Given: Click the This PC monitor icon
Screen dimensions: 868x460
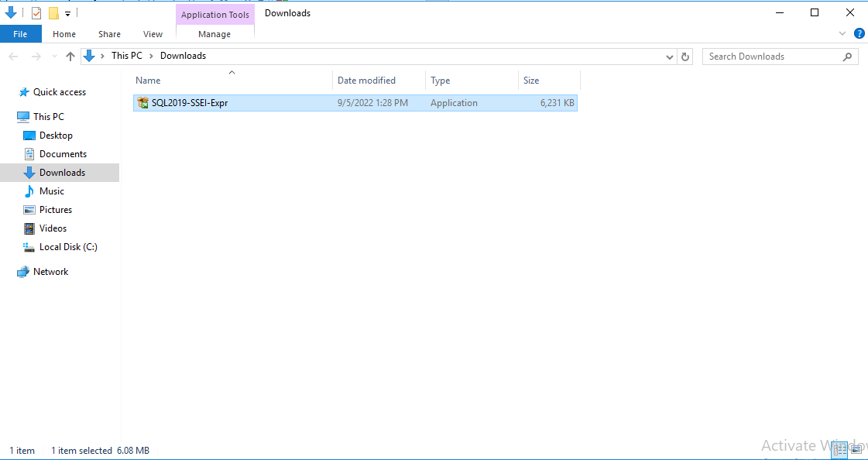Looking at the screenshot, I should point(23,117).
